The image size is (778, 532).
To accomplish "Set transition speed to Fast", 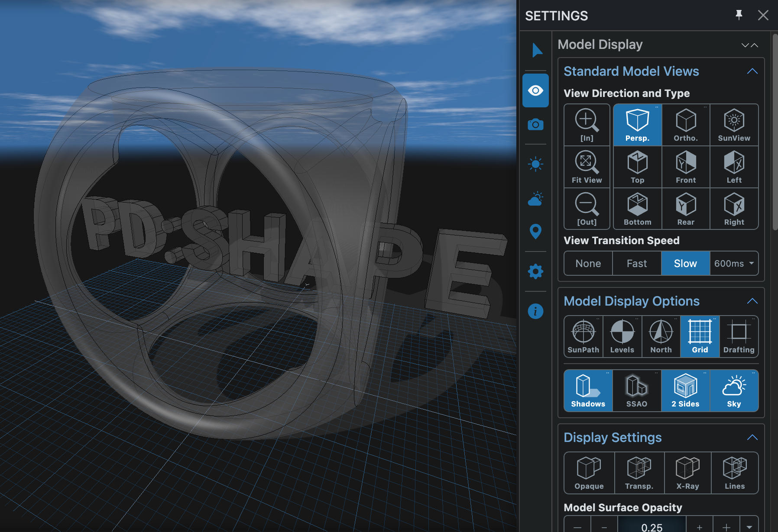I will click(x=636, y=263).
